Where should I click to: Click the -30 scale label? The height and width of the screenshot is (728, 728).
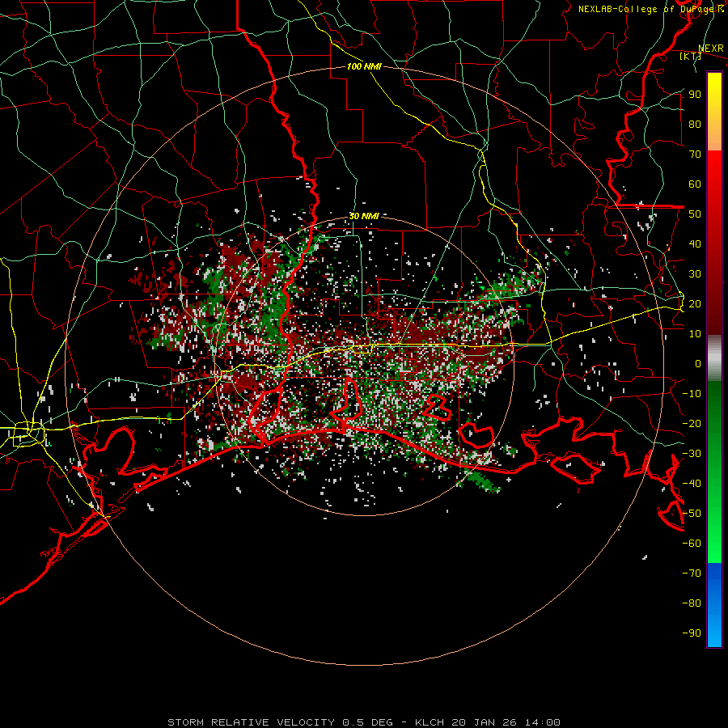click(692, 454)
